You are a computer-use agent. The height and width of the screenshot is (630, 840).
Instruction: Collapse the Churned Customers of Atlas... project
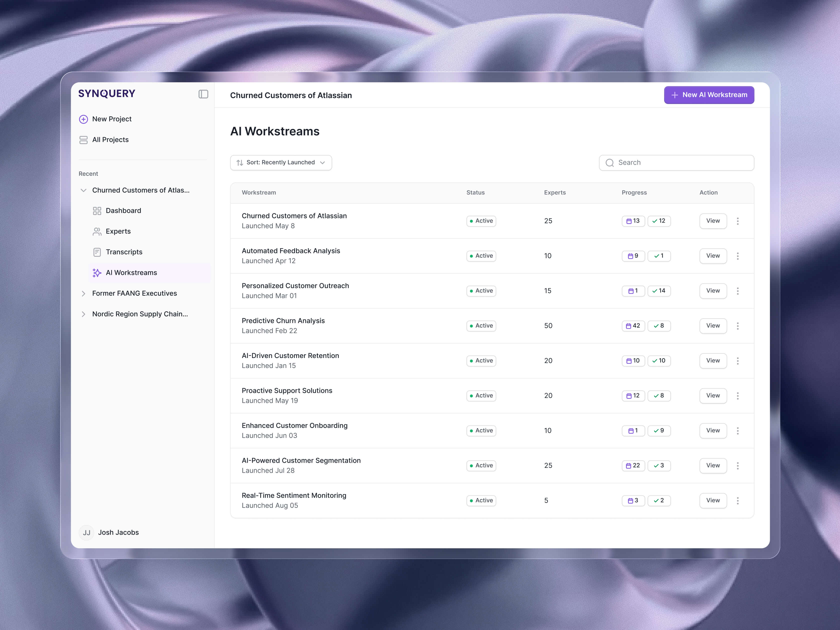[83, 190]
